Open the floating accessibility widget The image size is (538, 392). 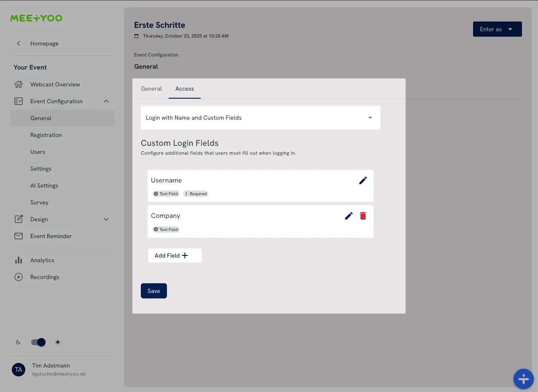[523, 379]
